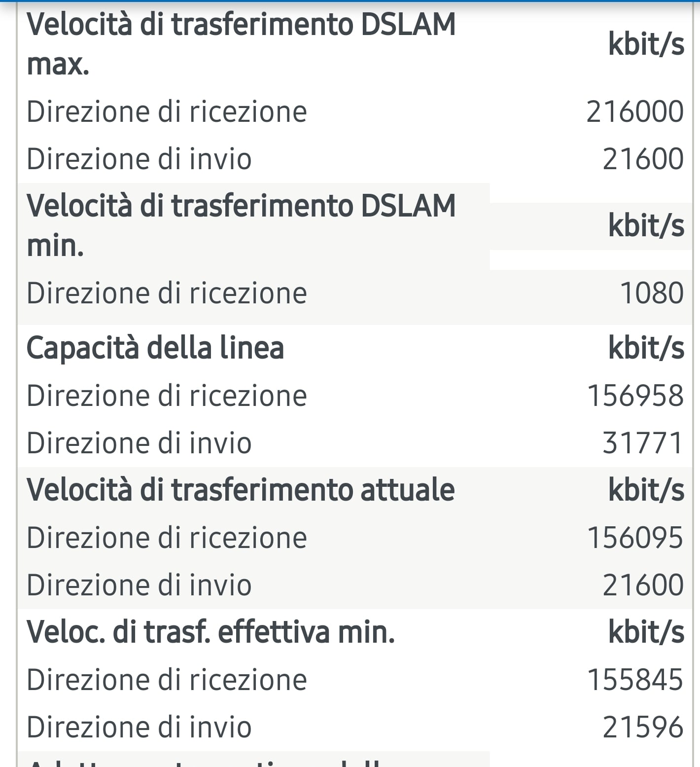Click 'Direzione di ricezione' label under DSLAM min.
This screenshot has height=767, width=700.
167,293
